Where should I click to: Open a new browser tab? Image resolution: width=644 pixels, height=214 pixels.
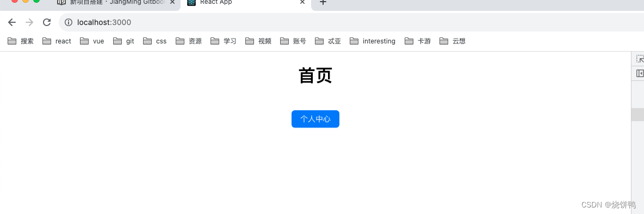point(323,2)
